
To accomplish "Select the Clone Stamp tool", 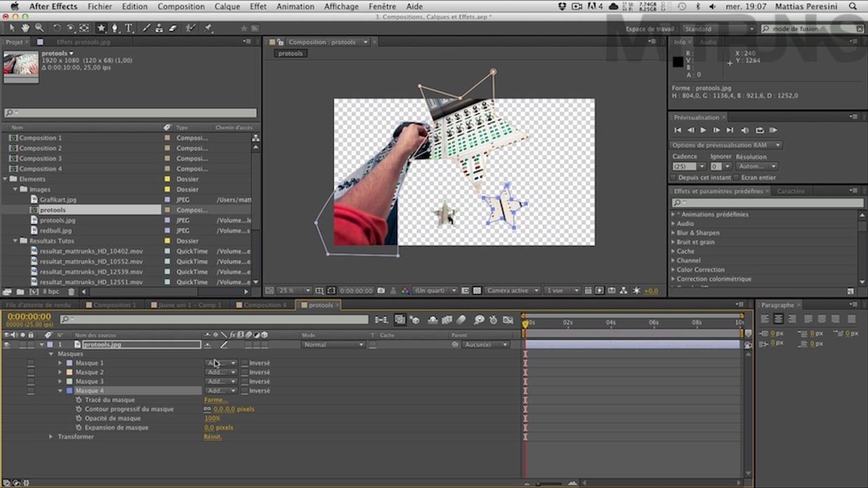I will [159, 28].
